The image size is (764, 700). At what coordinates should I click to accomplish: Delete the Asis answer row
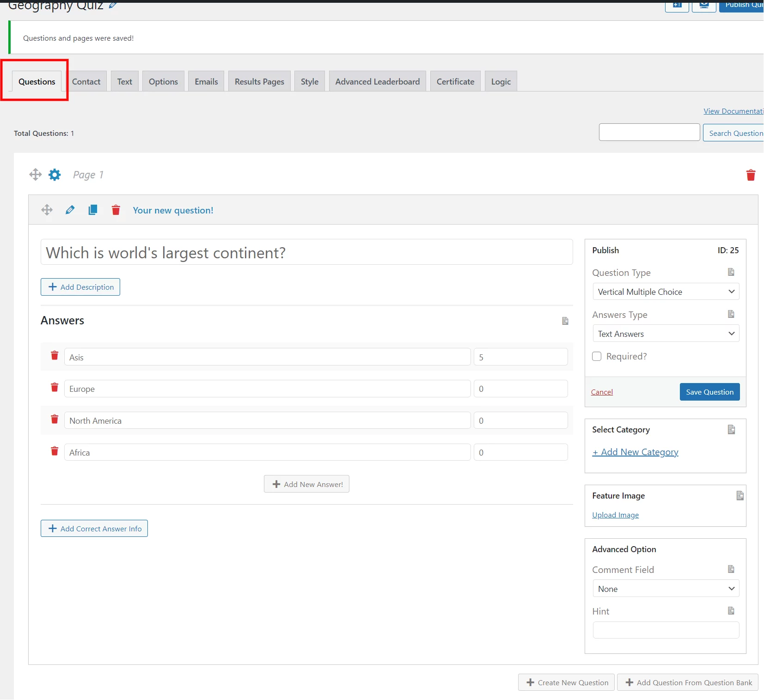pos(54,356)
